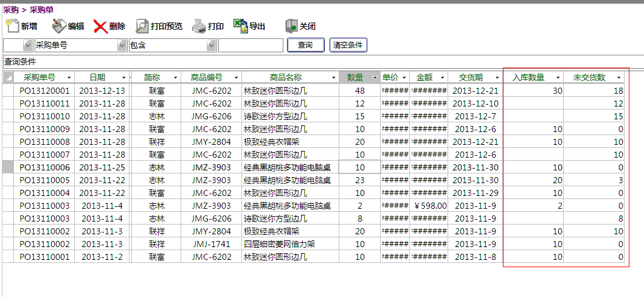Image resolution: width=644 pixels, height=297 pixels.
Task: Click the red X 删除 icon
Action: (x=100, y=26)
